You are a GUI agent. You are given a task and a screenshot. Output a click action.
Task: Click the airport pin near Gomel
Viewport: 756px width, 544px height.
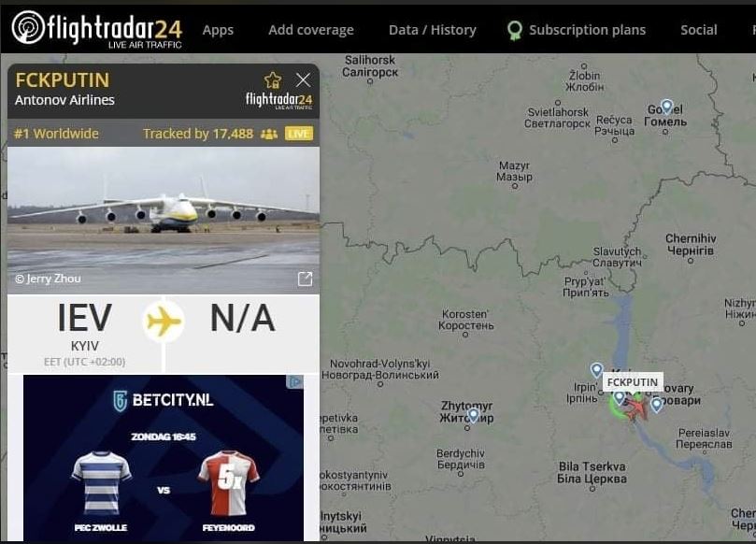click(666, 107)
